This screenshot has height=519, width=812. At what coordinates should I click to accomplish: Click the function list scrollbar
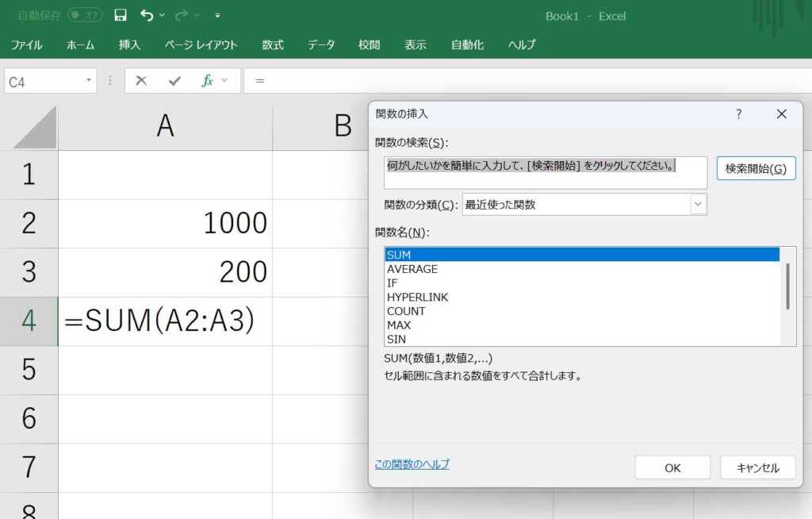tap(787, 286)
